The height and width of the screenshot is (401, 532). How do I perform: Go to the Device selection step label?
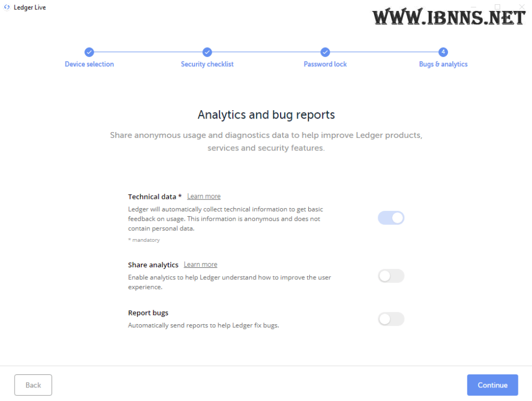(x=89, y=64)
